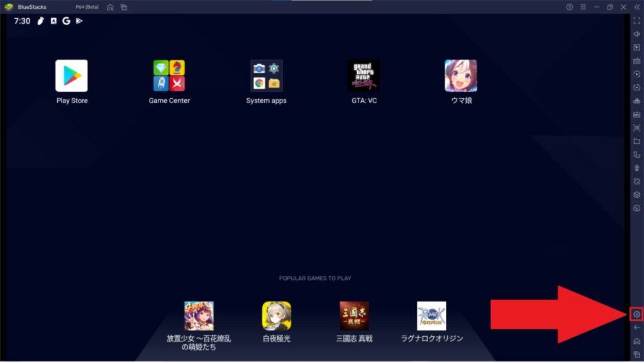Open Google search from the status bar
The image size is (644, 362).
tap(66, 21)
